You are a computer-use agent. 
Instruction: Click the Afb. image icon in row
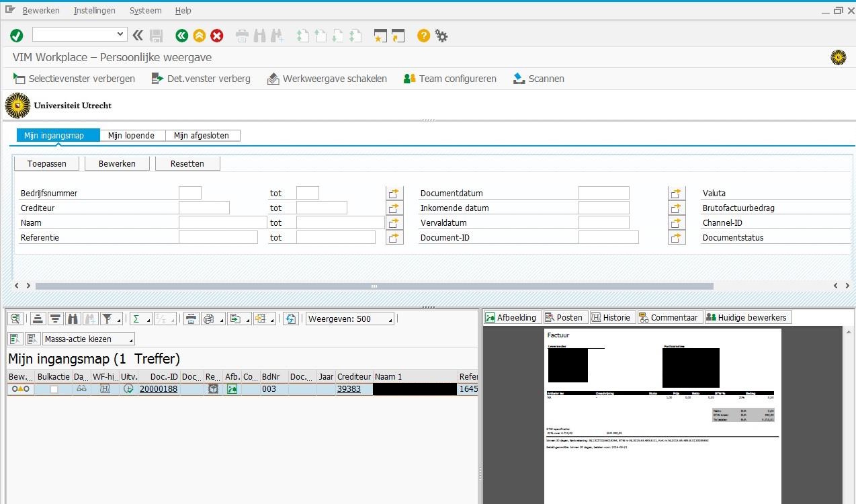(x=232, y=388)
